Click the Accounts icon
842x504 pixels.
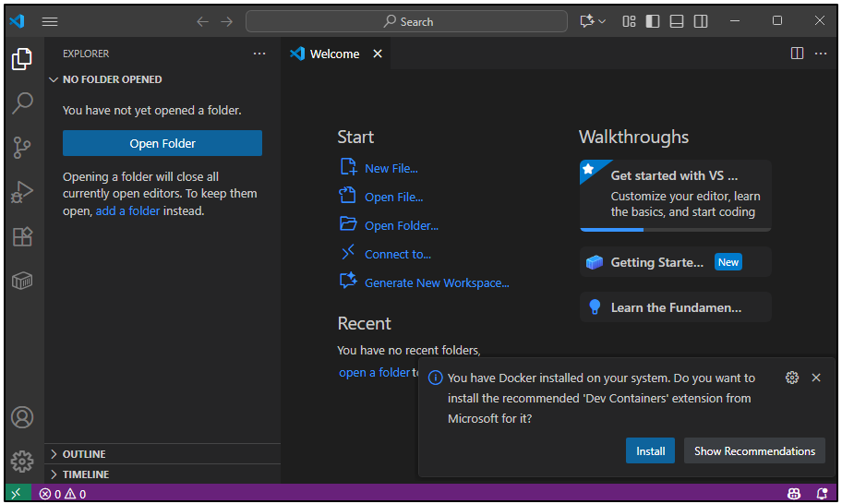22,417
